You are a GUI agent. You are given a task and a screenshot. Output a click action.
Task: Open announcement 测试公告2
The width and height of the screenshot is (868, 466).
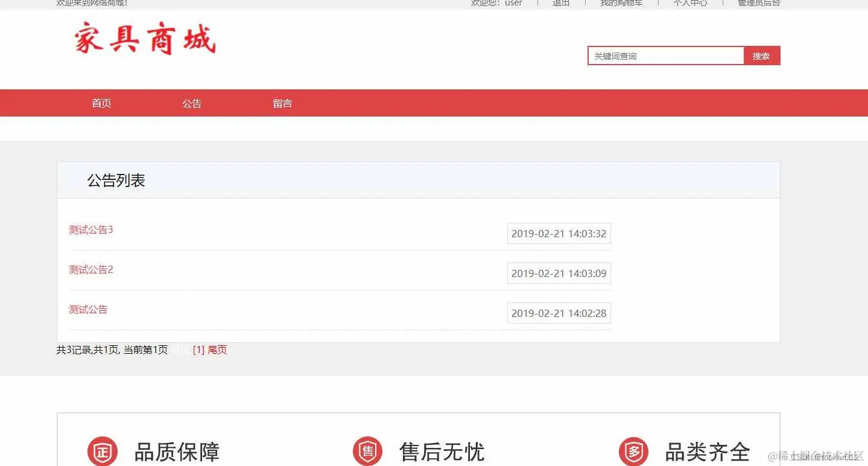click(x=91, y=270)
